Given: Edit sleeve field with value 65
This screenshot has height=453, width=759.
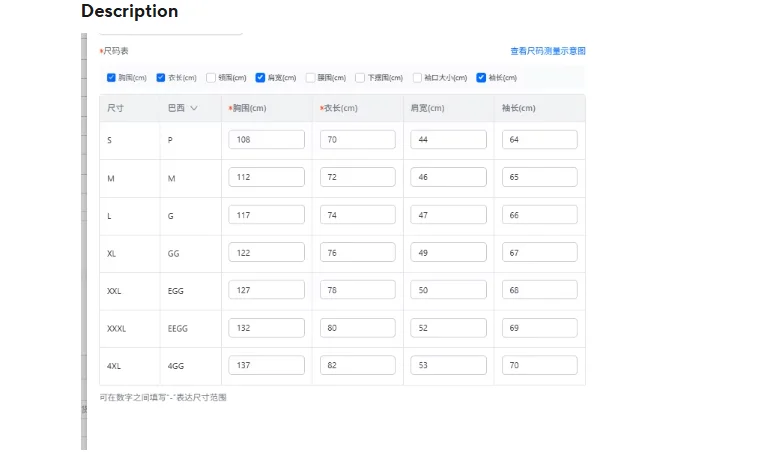Looking at the screenshot, I should 540,177.
